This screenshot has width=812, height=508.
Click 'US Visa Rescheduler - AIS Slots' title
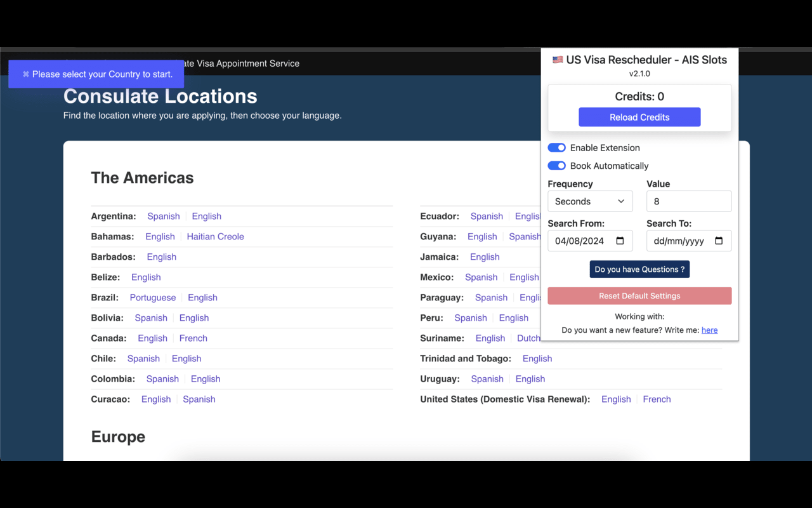pos(639,60)
